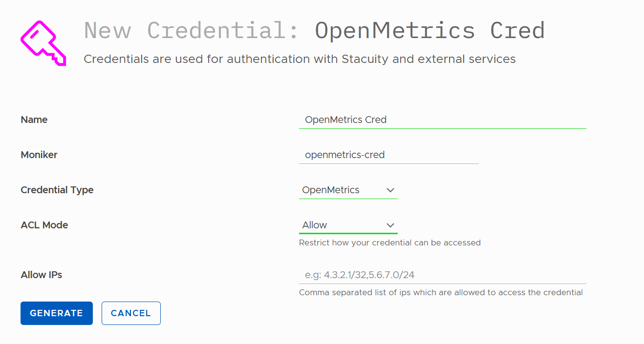Click the ACL Mode dropdown chevron arrow
This screenshot has height=344, width=644.
[x=390, y=225]
